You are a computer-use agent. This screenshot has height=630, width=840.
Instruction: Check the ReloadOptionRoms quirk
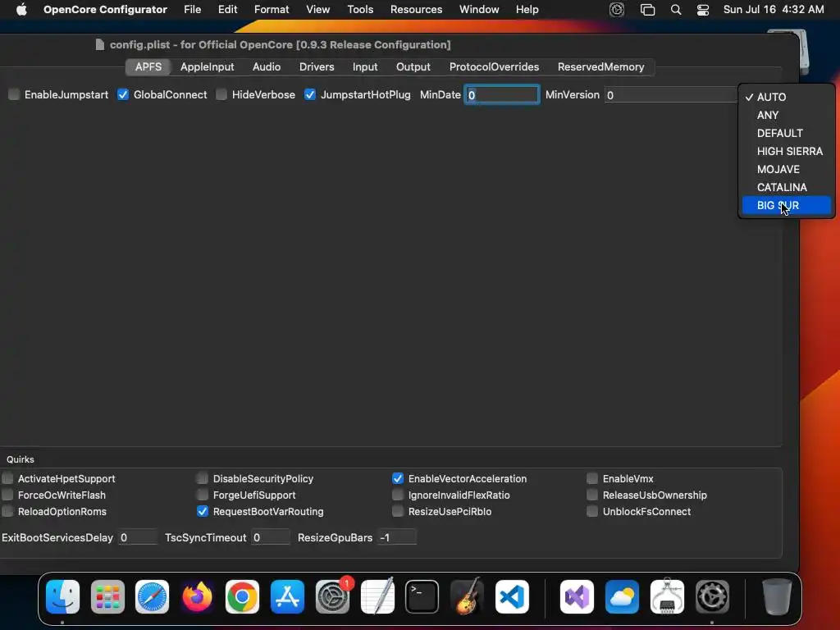tap(7, 511)
